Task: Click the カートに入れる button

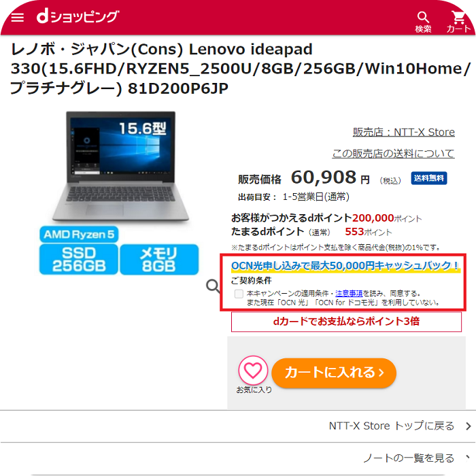Action: point(334,373)
